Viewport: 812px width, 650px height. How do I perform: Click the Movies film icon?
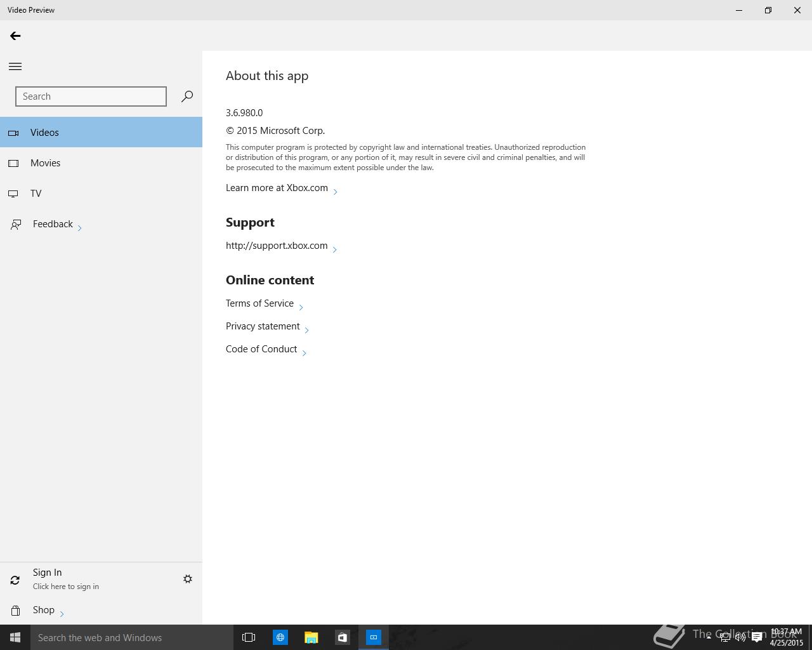13,163
